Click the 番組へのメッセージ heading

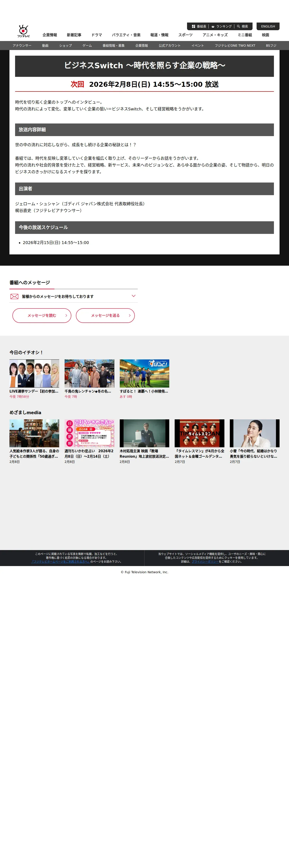click(x=30, y=283)
